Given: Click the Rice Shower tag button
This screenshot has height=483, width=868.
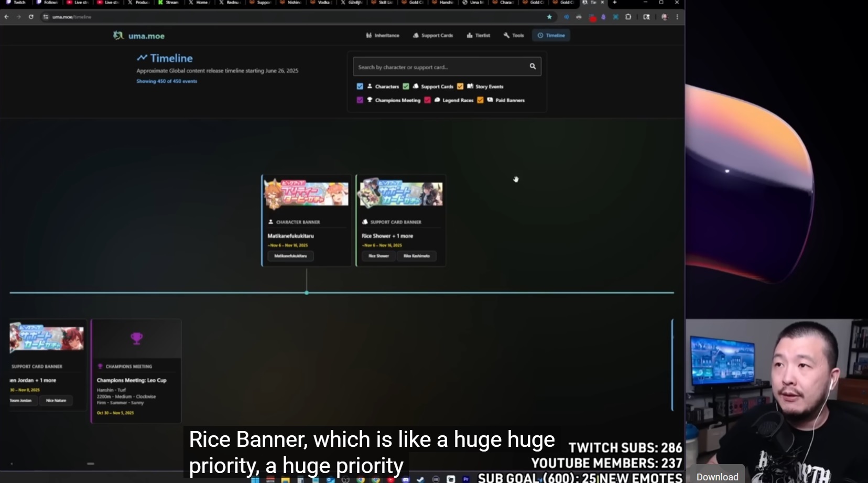Looking at the screenshot, I should [x=378, y=256].
